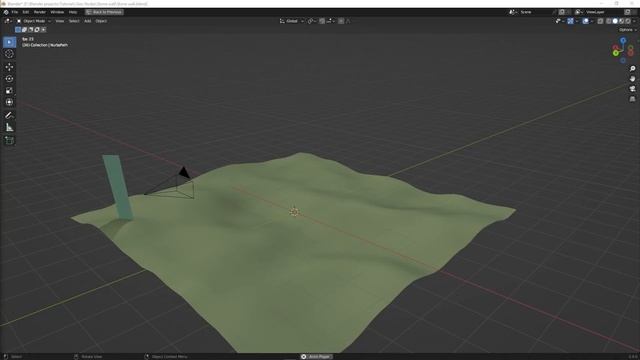Set selection mode to intersect
Image resolution: width=640 pixels, height=360 pixels.
(44, 29)
